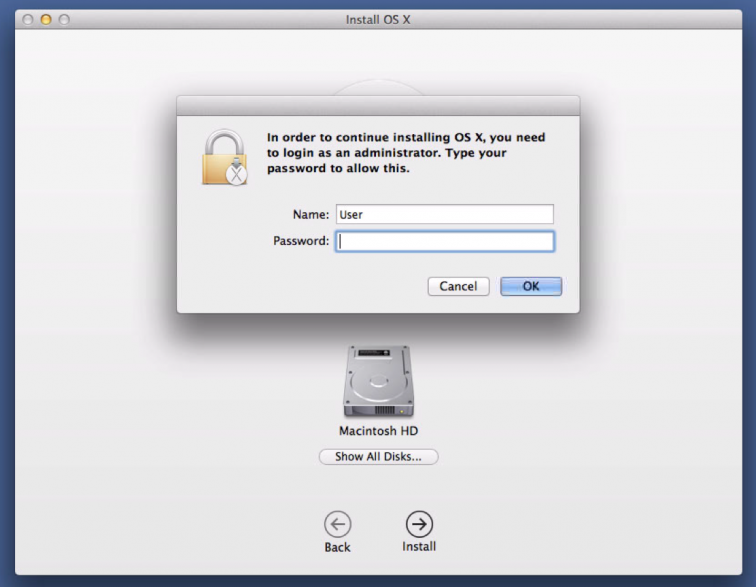Click the padlock installer icon

point(224,157)
